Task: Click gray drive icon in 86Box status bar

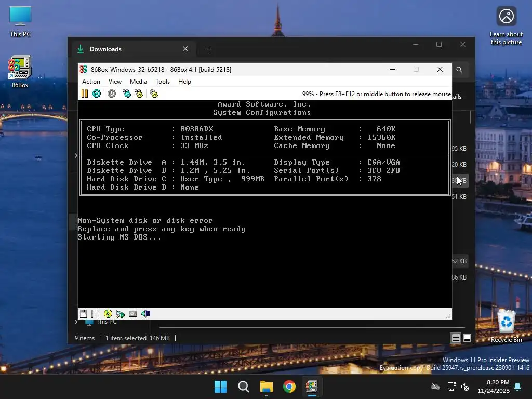Action: point(133,314)
